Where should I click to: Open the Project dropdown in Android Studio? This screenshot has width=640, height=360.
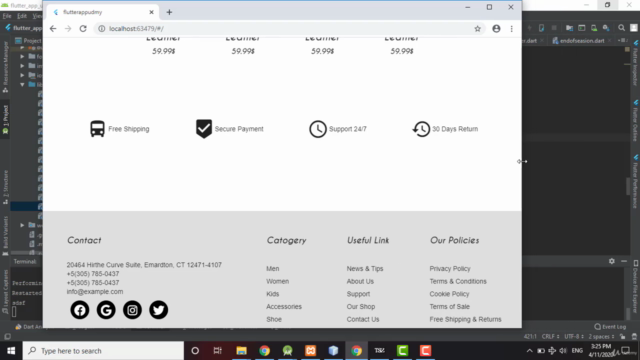29,40
